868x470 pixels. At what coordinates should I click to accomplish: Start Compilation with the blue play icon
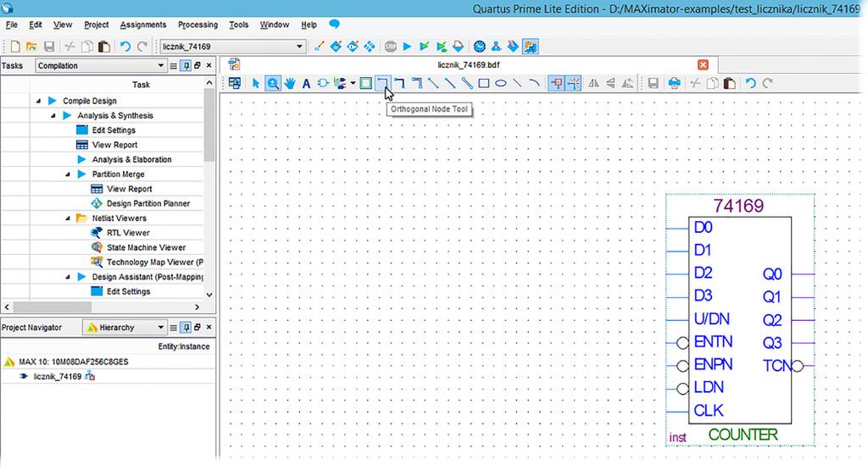coord(408,47)
